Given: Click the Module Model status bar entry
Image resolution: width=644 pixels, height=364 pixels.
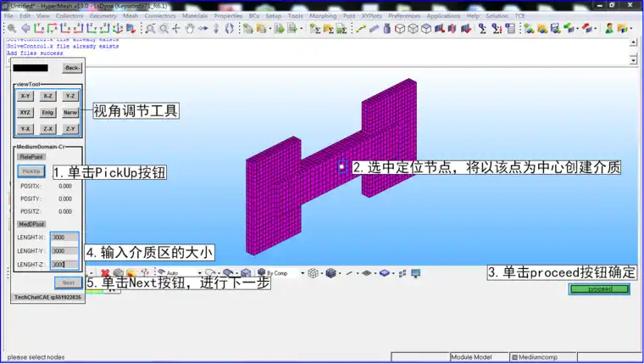Looking at the screenshot, I should click(x=479, y=357).
